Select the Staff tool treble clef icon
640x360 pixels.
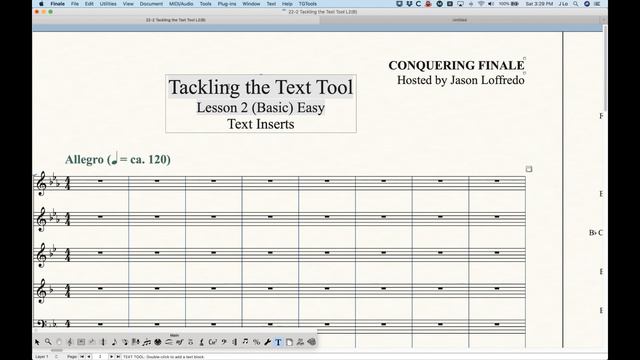70,342
